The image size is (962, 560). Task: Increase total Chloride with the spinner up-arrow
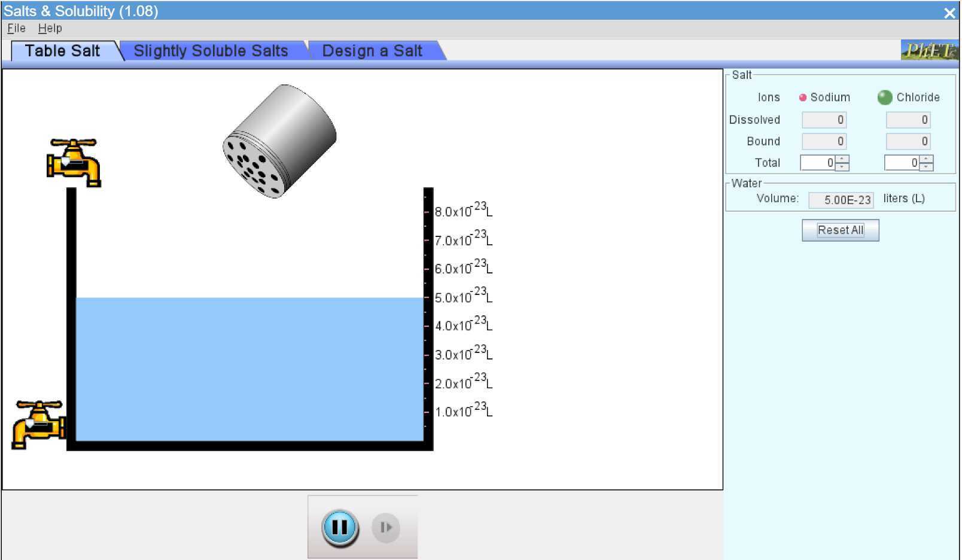tap(926, 159)
